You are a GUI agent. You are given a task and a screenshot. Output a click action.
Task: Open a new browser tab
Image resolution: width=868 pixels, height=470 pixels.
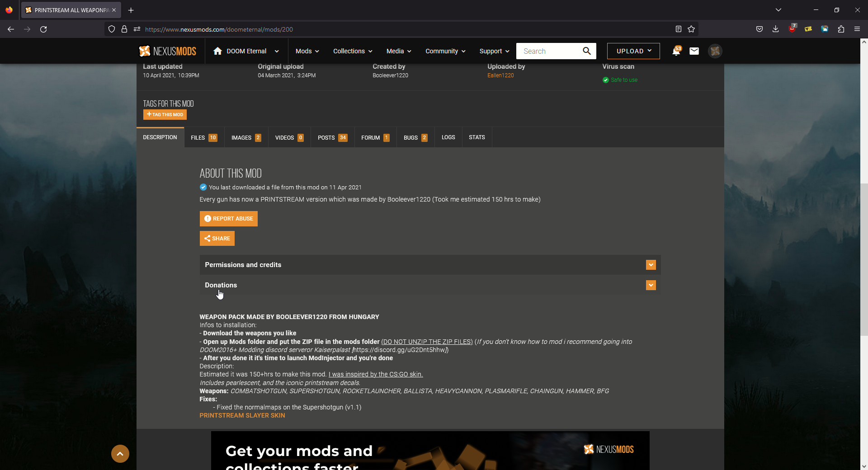tap(131, 10)
